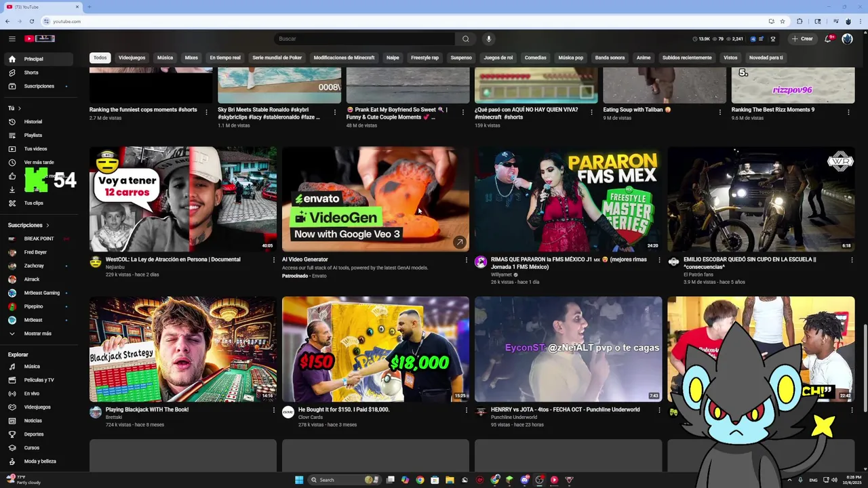Open options for He Bought It for $150
Viewport: 868px width, 488px height.
click(x=467, y=410)
